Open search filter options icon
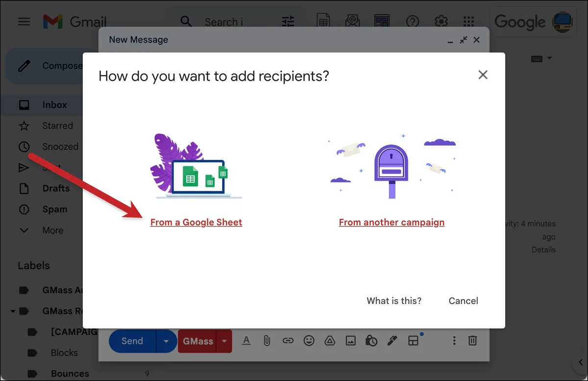This screenshot has width=588, height=381. coord(288,22)
